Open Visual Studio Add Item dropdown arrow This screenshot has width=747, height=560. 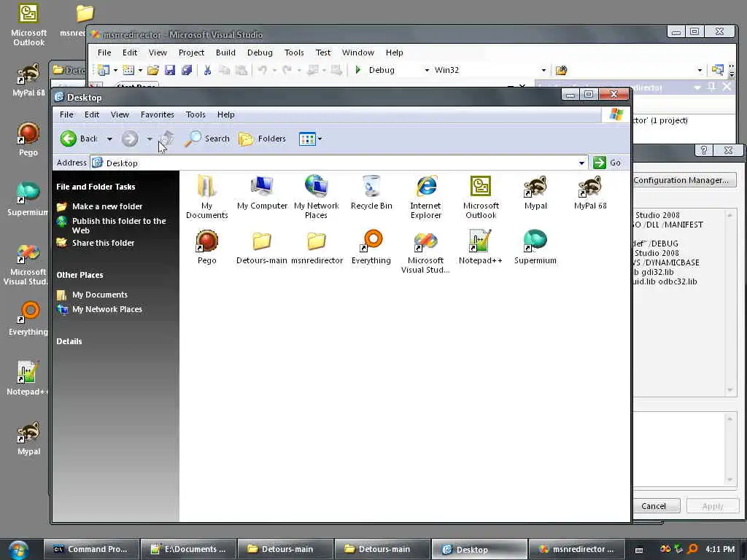coord(140,71)
